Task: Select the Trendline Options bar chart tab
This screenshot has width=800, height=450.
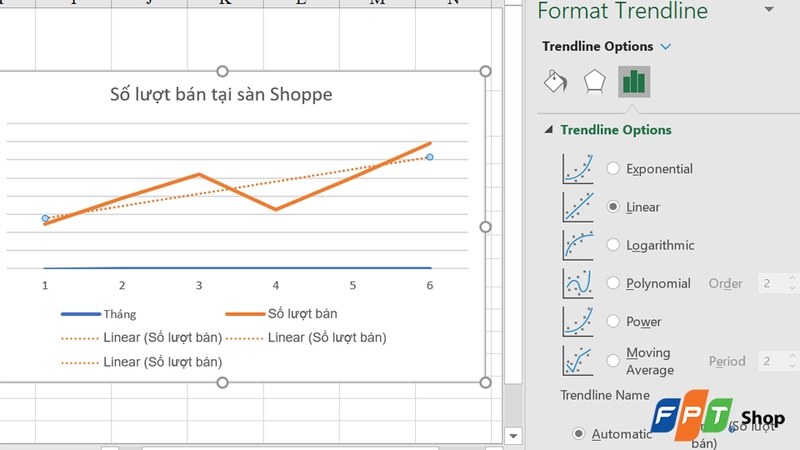Action: [x=634, y=82]
